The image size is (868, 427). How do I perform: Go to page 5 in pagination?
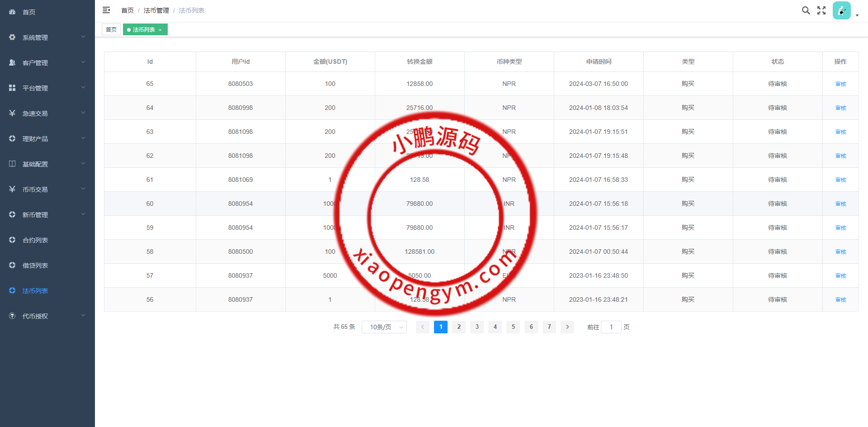click(x=513, y=327)
